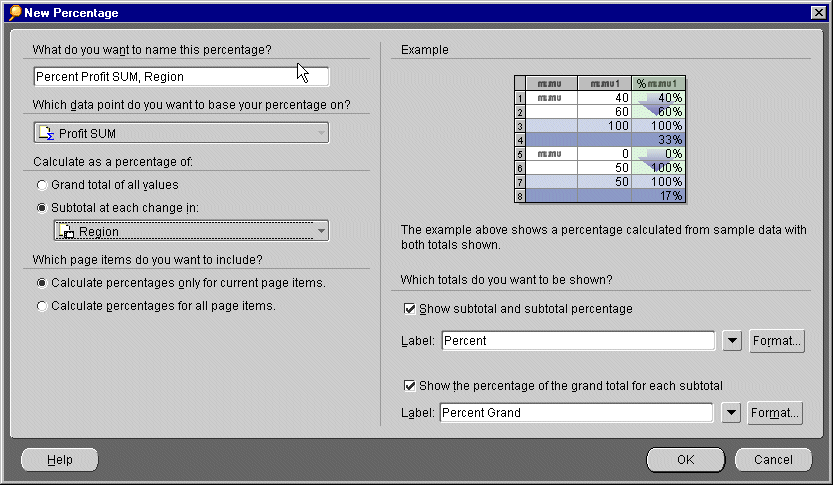Select Subtotal at each change in
833x485 pixels.
[x=41, y=208]
